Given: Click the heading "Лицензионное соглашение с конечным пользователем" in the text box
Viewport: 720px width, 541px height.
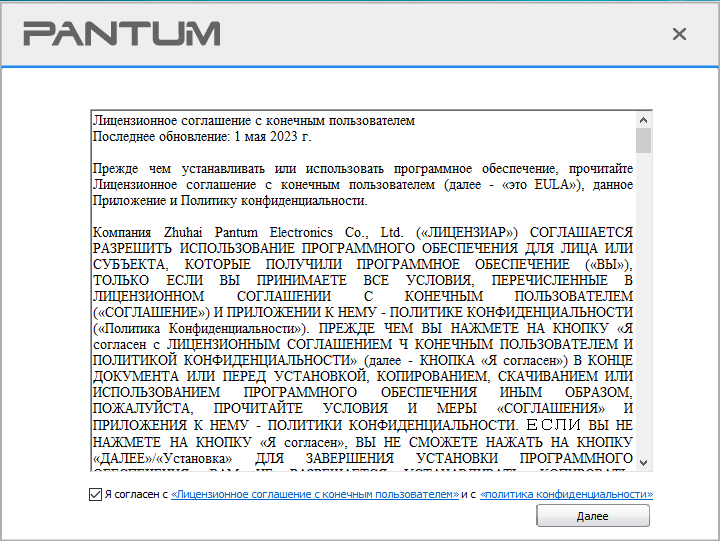Looking at the screenshot, I should (x=254, y=121).
